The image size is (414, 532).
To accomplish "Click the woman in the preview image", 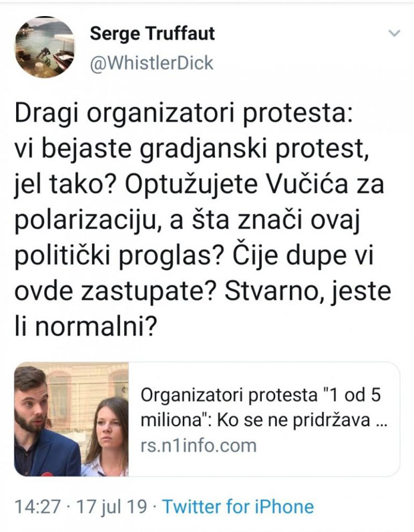I will point(107,434).
